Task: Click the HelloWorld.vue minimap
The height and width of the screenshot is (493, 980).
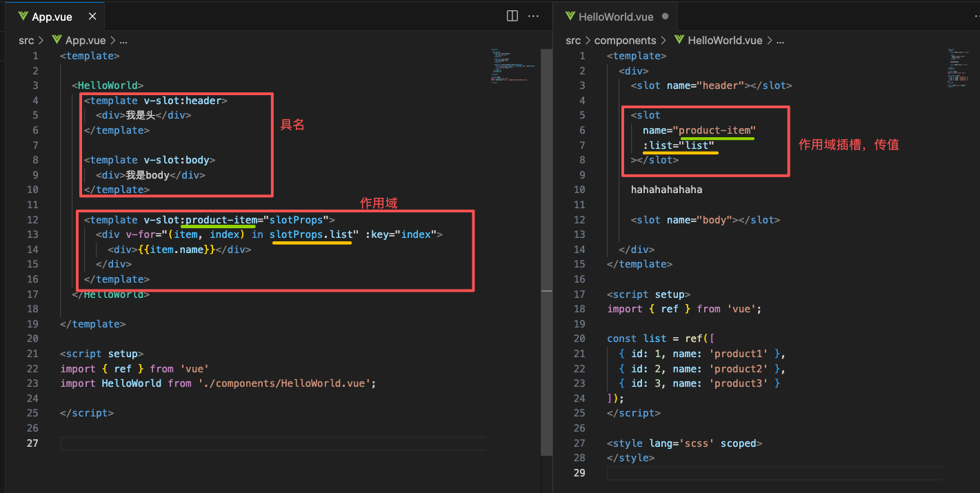Action: 957,68
